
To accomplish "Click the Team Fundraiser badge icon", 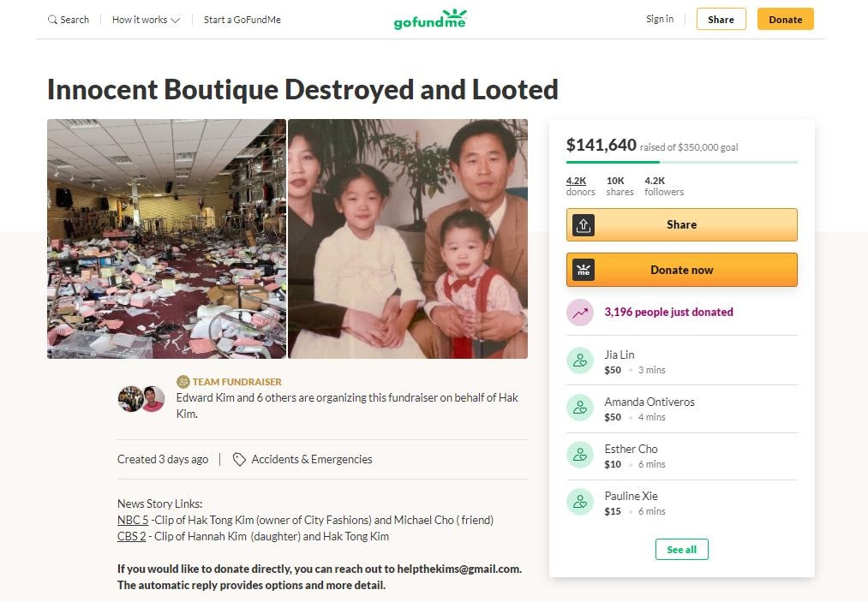I will pyautogui.click(x=183, y=382).
